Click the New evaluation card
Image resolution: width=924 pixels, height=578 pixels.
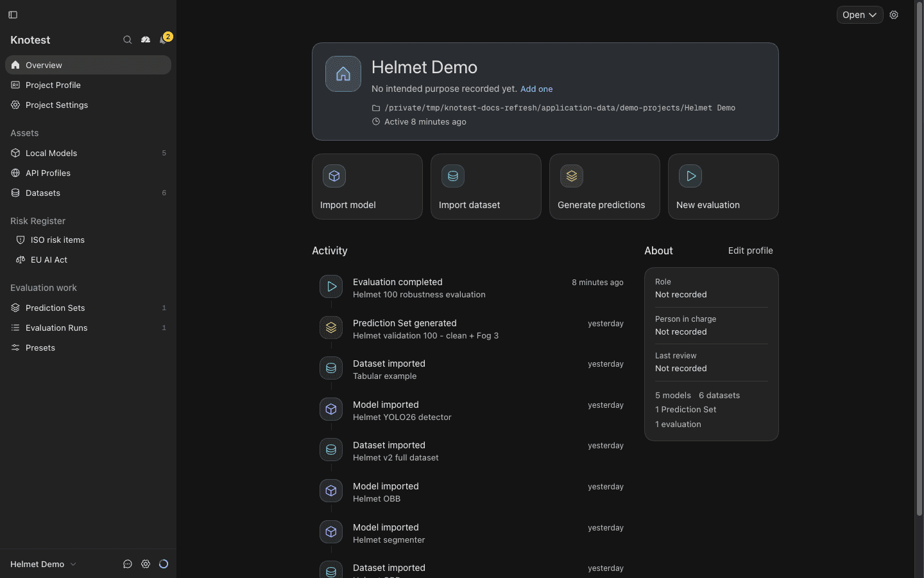point(723,186)
